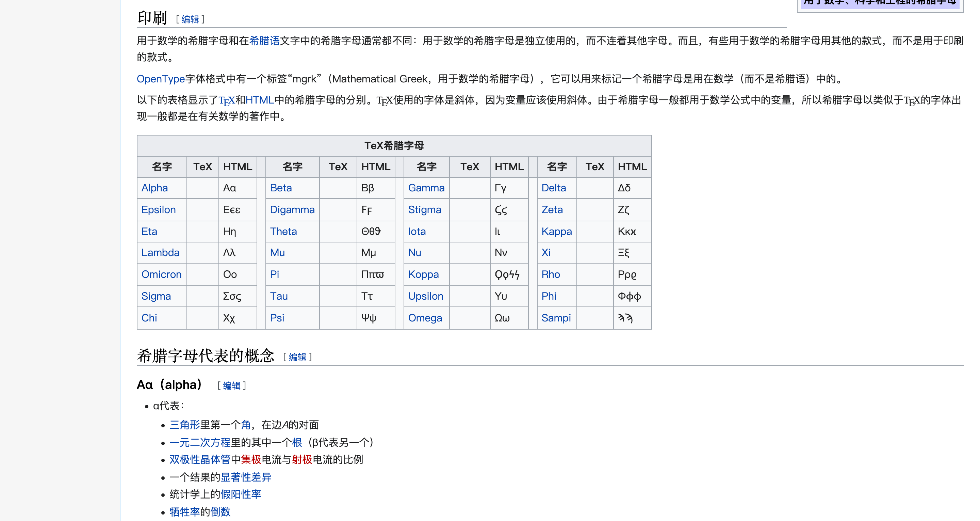Click the Αα cell in the HTML column
The height and width of the screenshot is (521, 980).
click(x=238, y=188)
